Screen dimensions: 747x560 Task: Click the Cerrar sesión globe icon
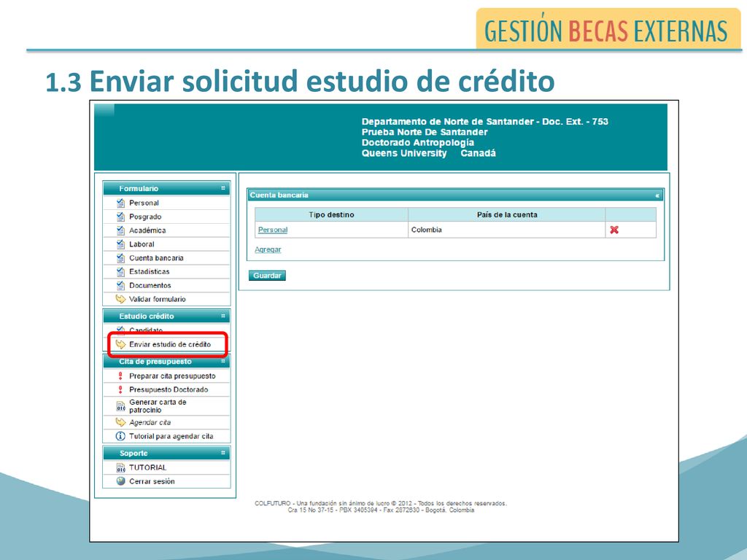[120, 481]
